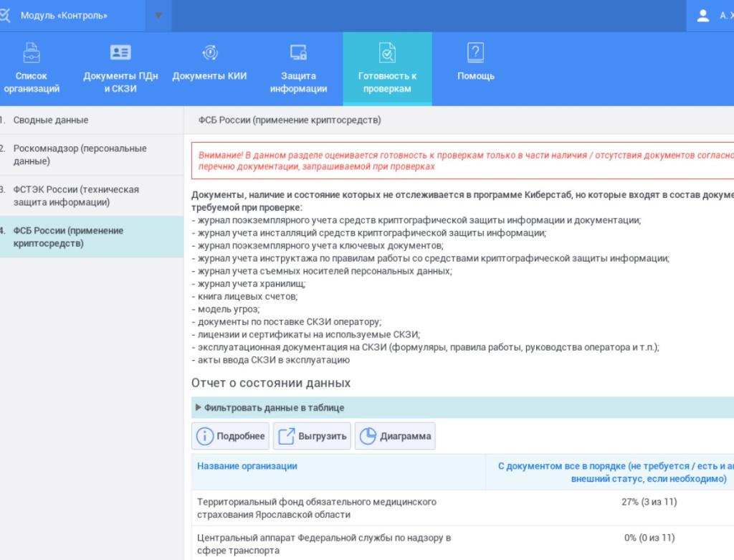The height and width of the screenshot is (560, 734).
Task: Click the Готовность к проверкам checklist icon
Action: [387, 52]
